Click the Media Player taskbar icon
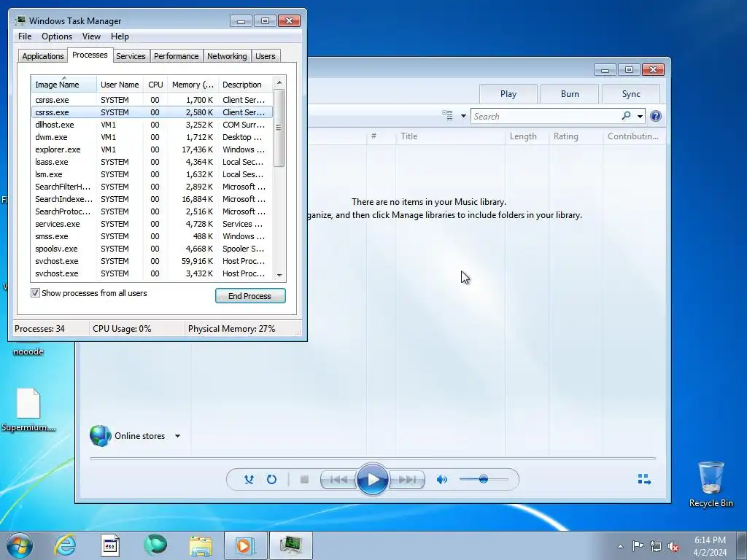This screenshot has width=747, height=560. (246, 545)
